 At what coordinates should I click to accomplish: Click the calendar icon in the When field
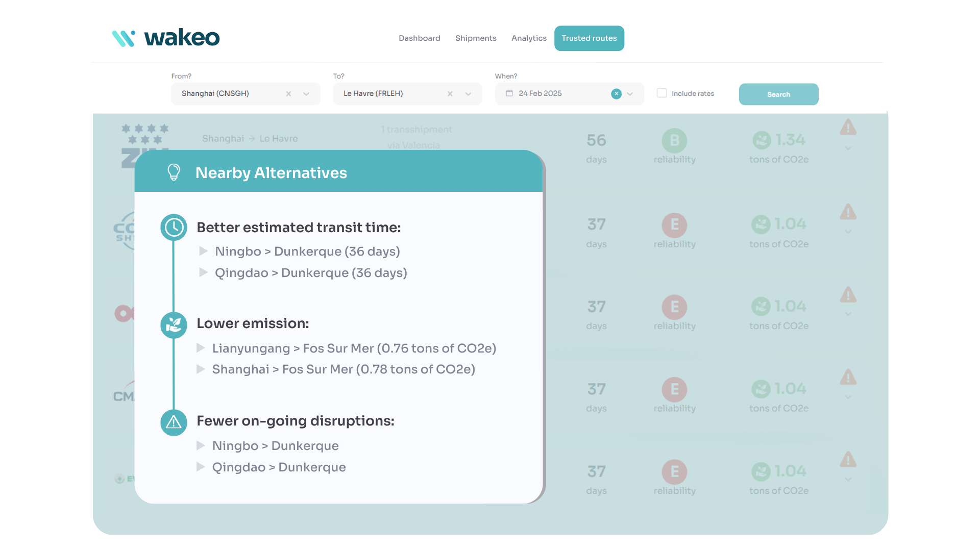(x=509, y=93)
